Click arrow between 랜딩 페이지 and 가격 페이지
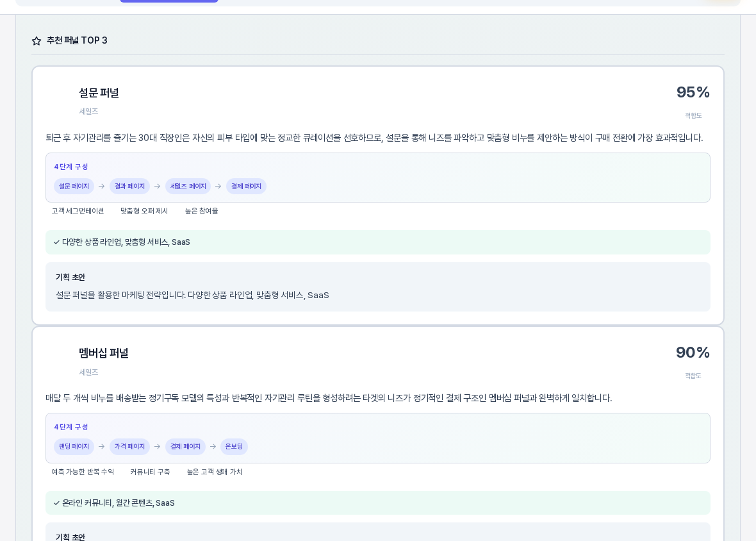This screenshot has height=541, width=756. click(x=102, y=447)
